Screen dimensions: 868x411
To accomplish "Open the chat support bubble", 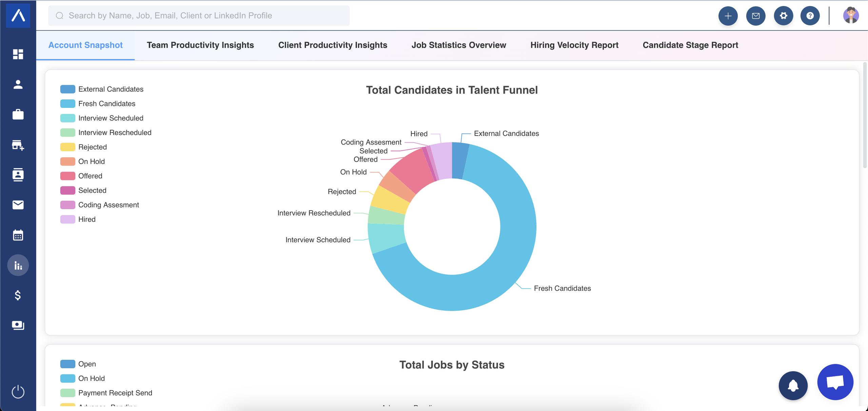I will tap(835, 382).
